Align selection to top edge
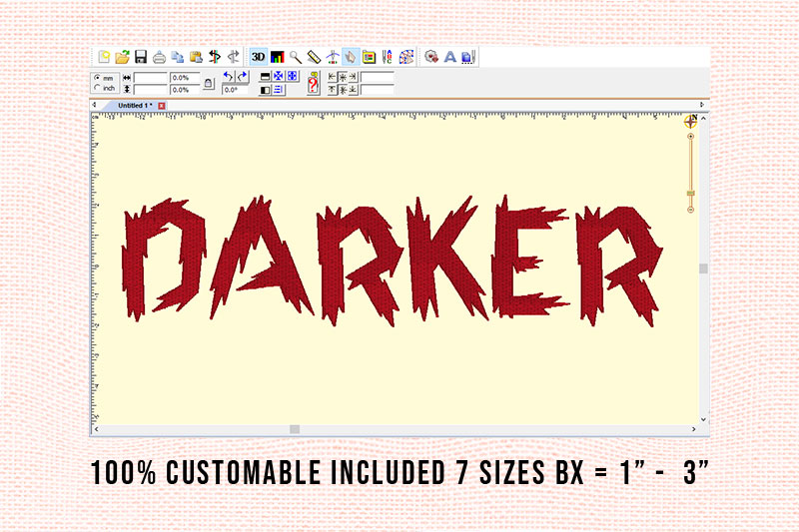The width and height of the screenshot is (799, 532). click(333, 90)
